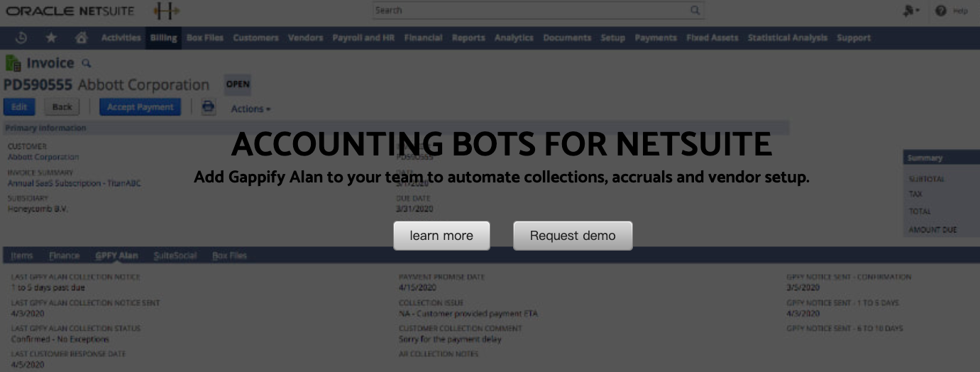Open the Setup menu
Viewport: 980px width, 372px height.
click(x=612, y=38)
